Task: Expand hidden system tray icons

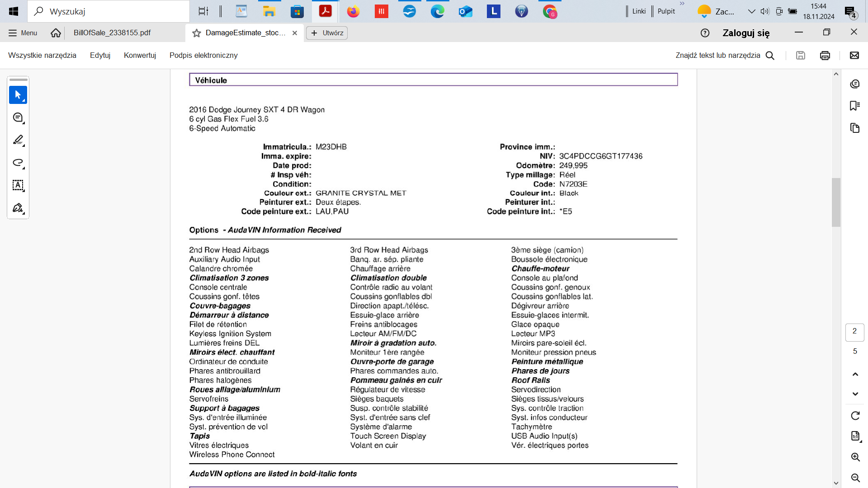Action: coord(751,11)
